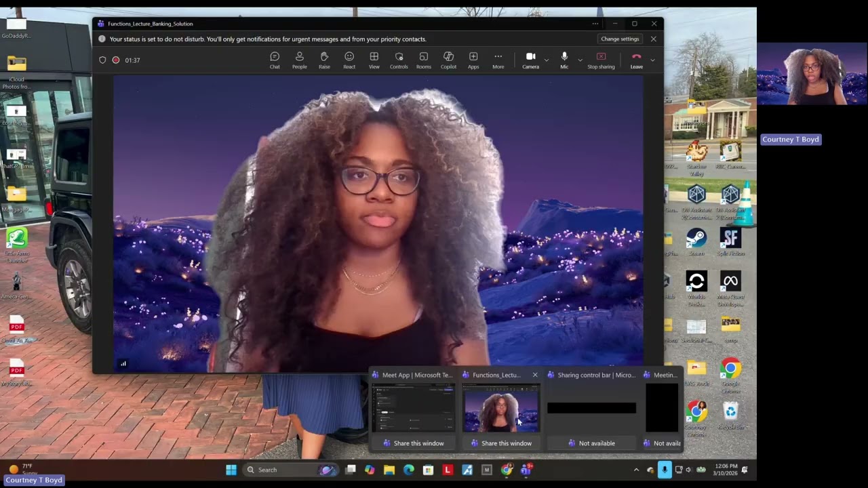Open Microsoft Store from the taskbar
The image size is (868, 488).
[428, 470]
